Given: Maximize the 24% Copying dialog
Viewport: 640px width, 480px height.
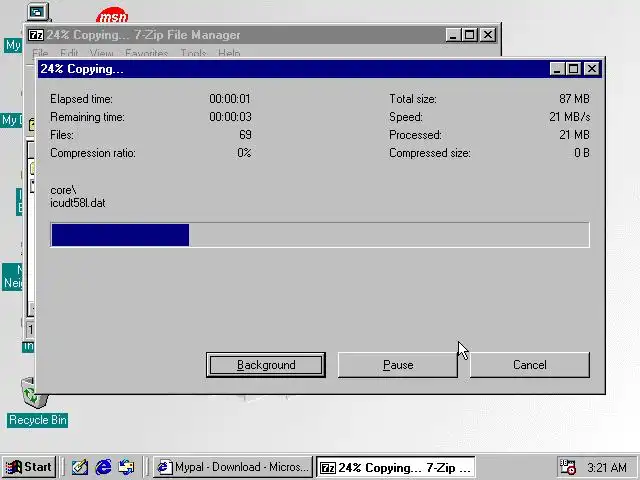Looking at the screenshot, I should (x=573, y=69).
